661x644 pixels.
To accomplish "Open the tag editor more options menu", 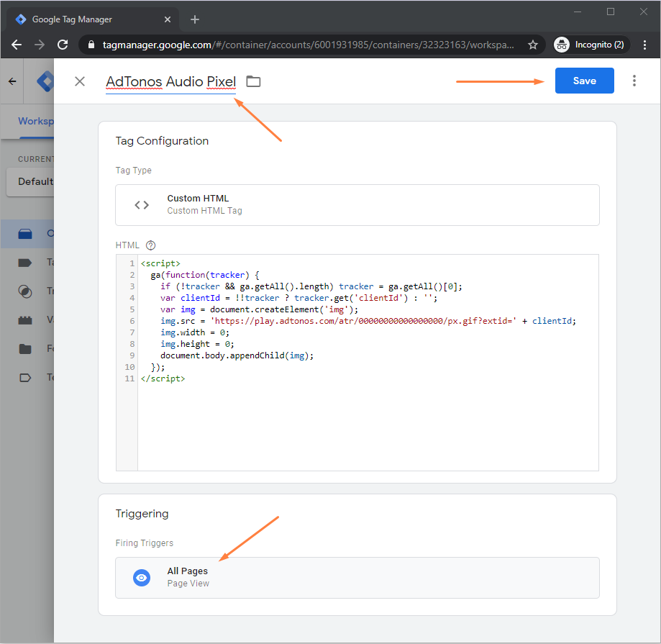I will [x=634, y=81].
